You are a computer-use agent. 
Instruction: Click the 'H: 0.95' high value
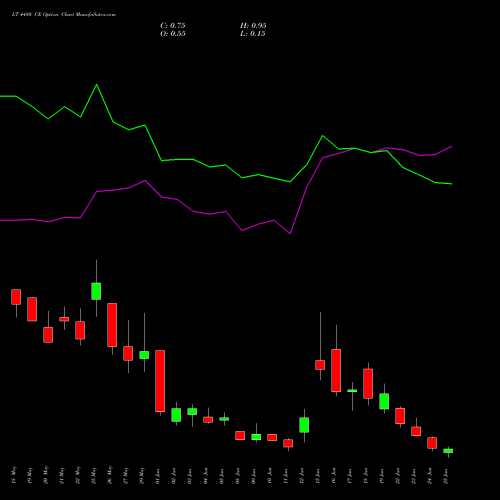pyautogui.click(x=253, y=26)
